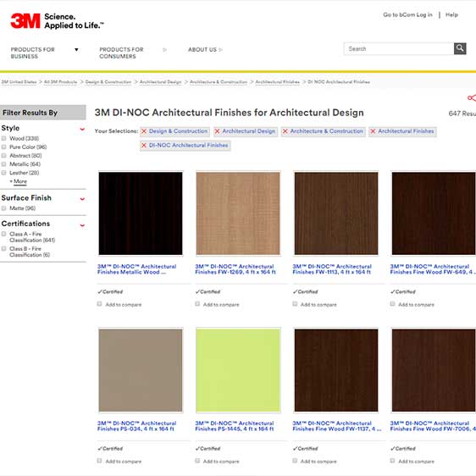Click the Fine Wood FW-7006 thumbnail
The image size is (476, 476).
pos(434,370)
